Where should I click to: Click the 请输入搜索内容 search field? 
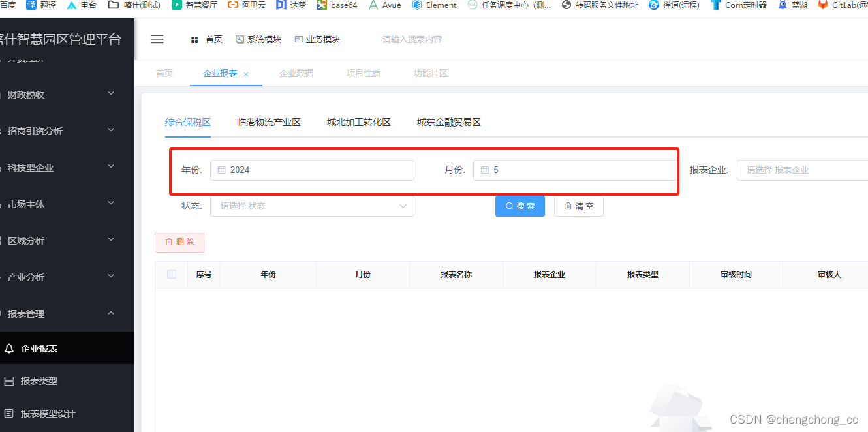pos(413,39)
